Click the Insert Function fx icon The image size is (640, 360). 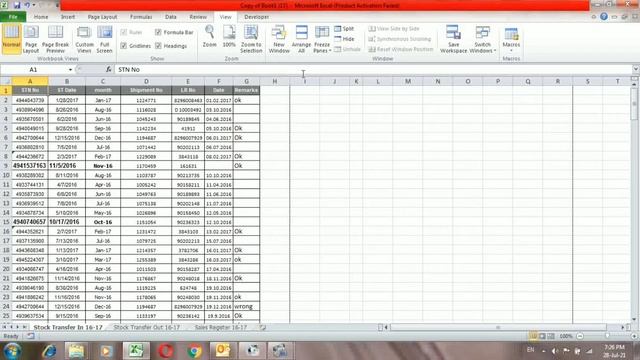pyautogui.click(x=109, y=69)
